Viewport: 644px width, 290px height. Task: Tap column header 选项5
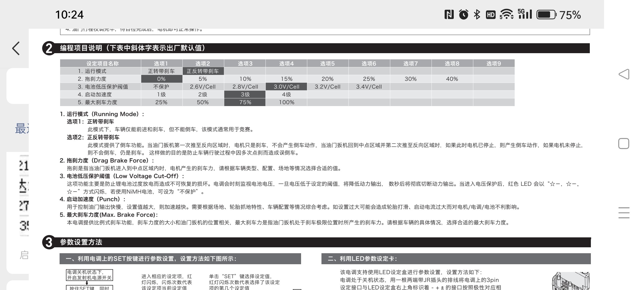(x=328, y=63)
